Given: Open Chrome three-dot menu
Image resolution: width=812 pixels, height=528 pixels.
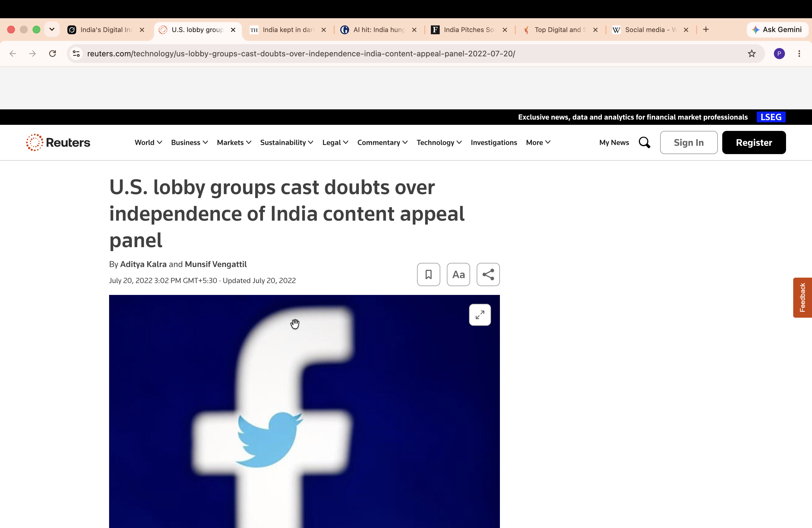Looking at the screenshot, I should [x=799, y=54].
